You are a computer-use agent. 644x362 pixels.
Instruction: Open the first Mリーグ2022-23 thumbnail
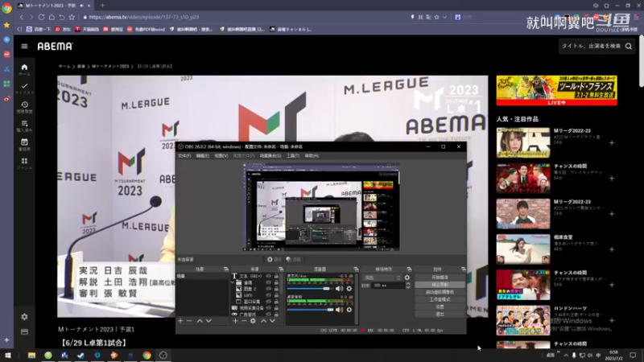pos(522,142)
